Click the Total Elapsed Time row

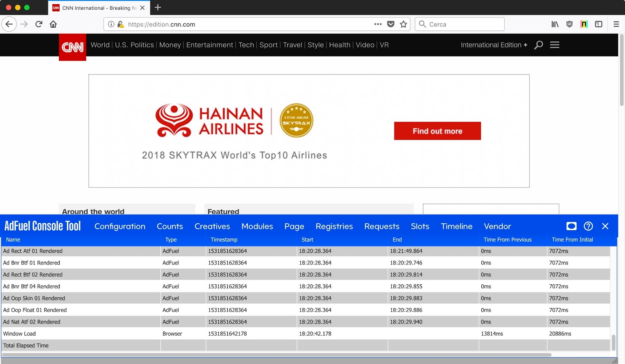[x=305, y=345]
